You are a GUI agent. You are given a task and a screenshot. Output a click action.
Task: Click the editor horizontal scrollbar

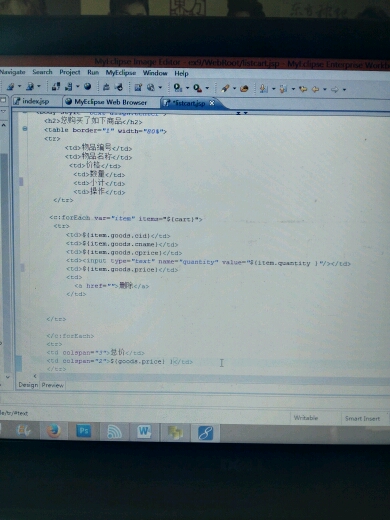tap(213, 377)
